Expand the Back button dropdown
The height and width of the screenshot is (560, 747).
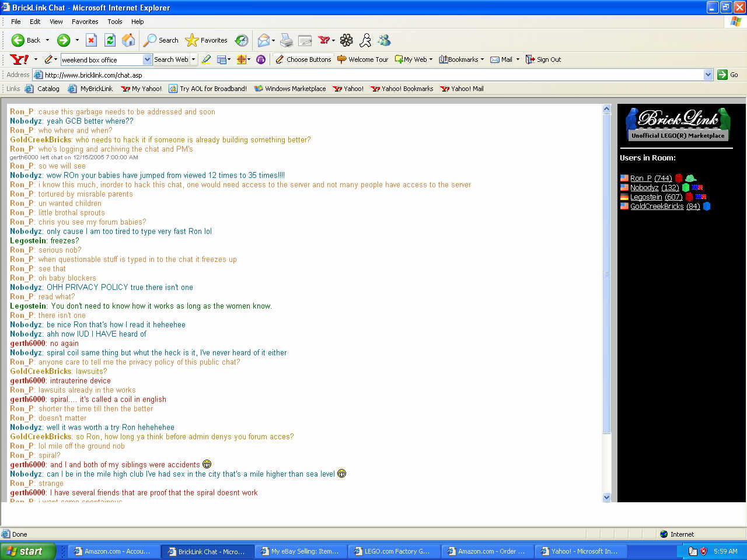(47, 40)
